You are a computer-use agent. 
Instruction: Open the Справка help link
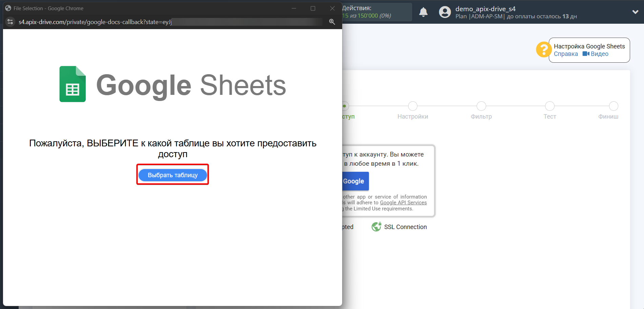tap(565, 54)
